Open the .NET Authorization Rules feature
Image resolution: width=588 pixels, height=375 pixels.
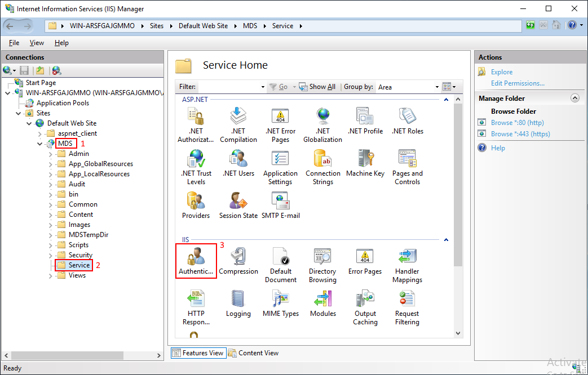(x=196, y=125)
